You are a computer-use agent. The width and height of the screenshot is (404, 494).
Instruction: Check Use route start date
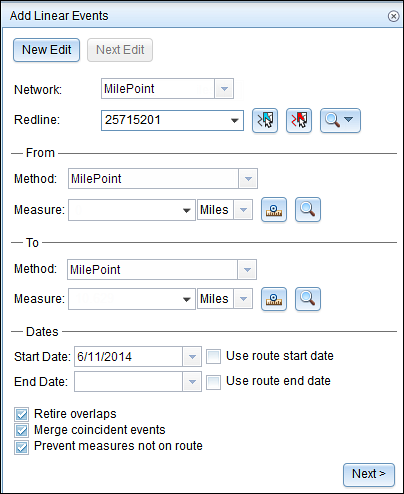213,356
